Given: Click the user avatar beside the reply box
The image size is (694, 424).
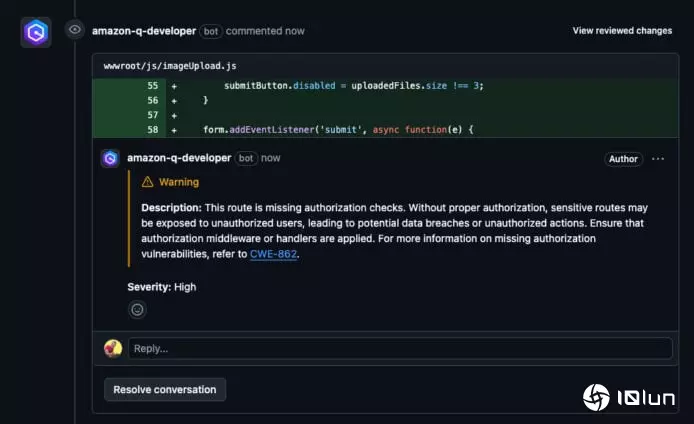Looking at the screenshot, I should (113, 348).
